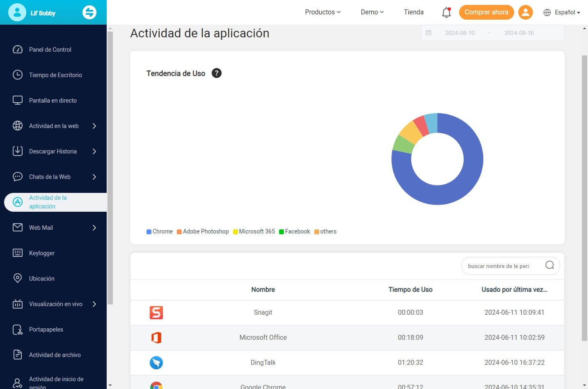This screenshot has width=588, height=389.
Task: Click the 2024-06-11 10:09:41 timestamp
Action: pyautogui.click(x=515, y=313)
